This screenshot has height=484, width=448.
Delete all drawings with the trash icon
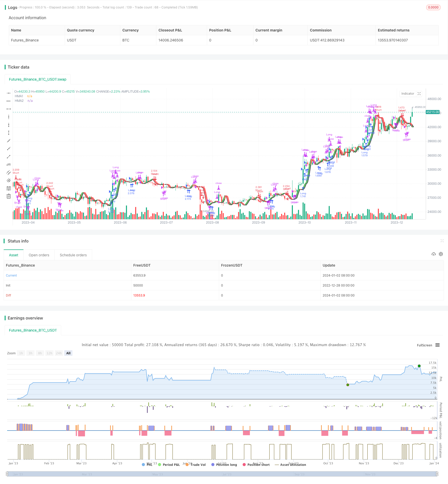click(x=9, y=196)
